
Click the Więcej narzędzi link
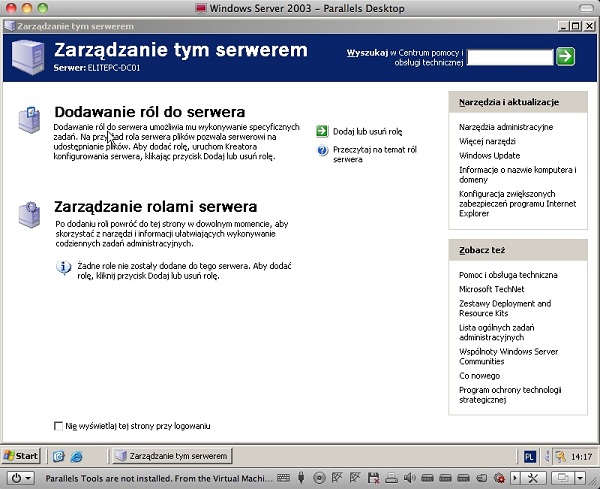[x=487, y=141]
